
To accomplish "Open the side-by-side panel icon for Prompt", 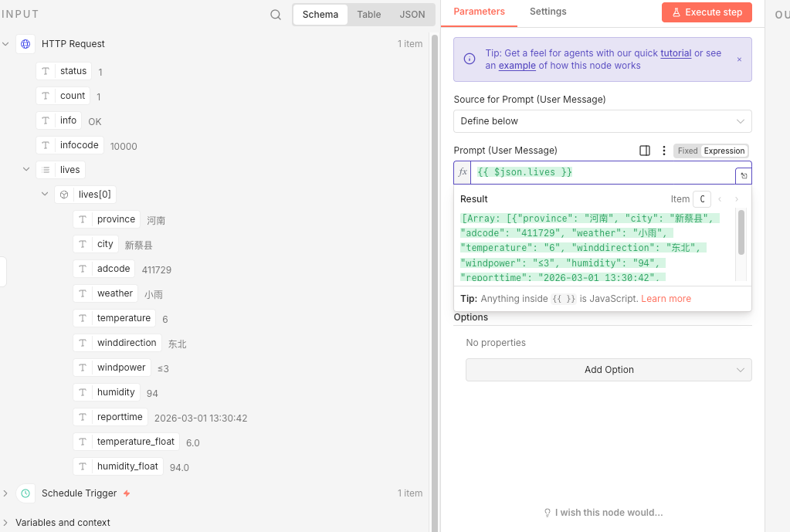I will click(644, 151).
